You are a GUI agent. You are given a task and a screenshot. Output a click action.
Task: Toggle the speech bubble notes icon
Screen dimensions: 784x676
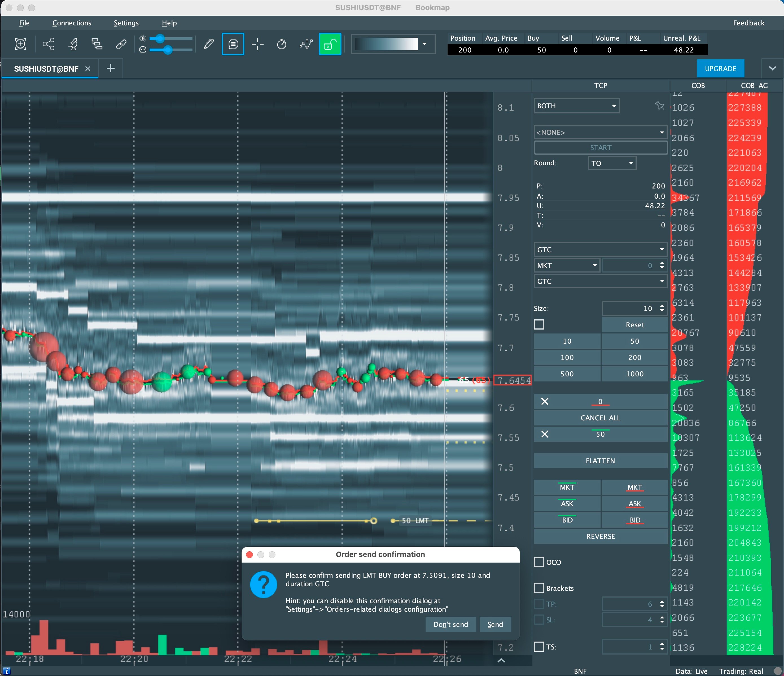point(233,44)
